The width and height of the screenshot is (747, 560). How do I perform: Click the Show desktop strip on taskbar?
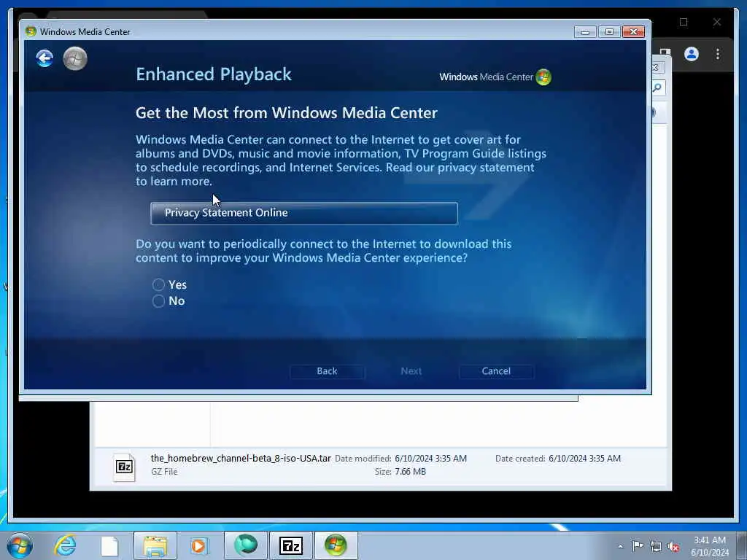coord(742,545)
